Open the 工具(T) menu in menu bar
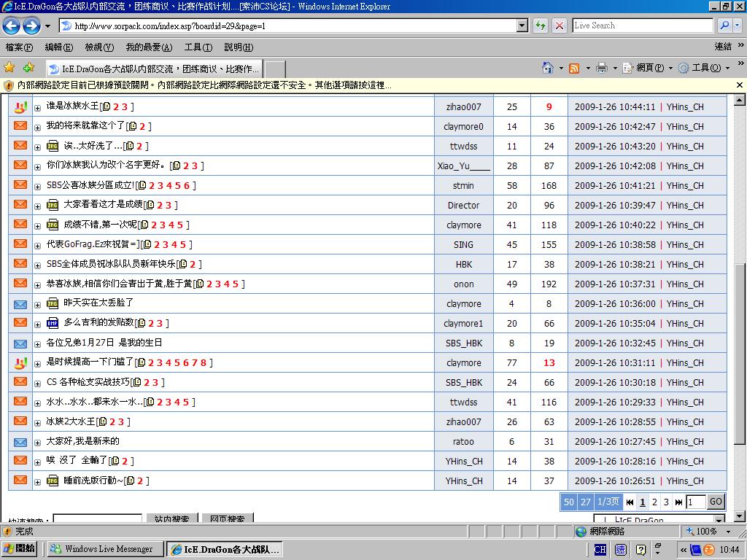The width and height of the screenshot is (747, 560). [x=198, y=47]
